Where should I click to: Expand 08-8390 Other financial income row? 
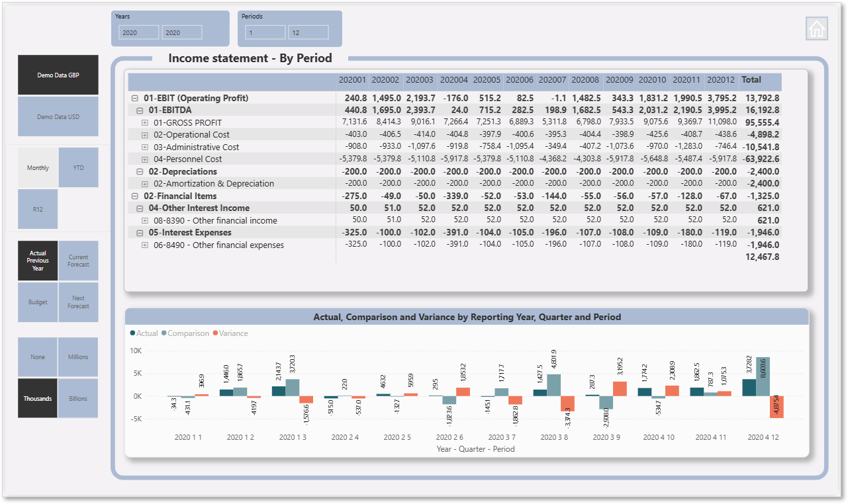point(145,220)
